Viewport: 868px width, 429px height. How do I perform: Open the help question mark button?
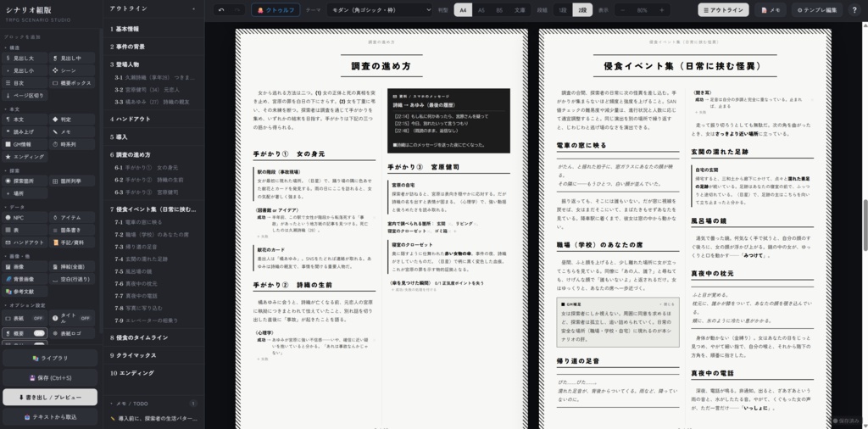(854, 10)
